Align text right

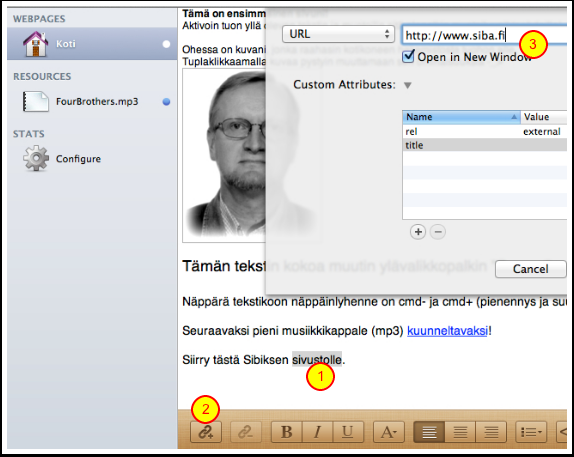491,432
